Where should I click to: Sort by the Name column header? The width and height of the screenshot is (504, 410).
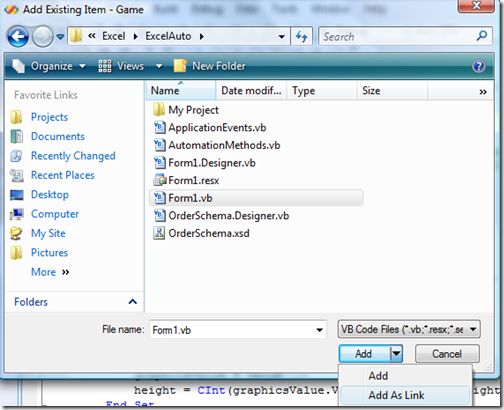(x=181, y=90)
